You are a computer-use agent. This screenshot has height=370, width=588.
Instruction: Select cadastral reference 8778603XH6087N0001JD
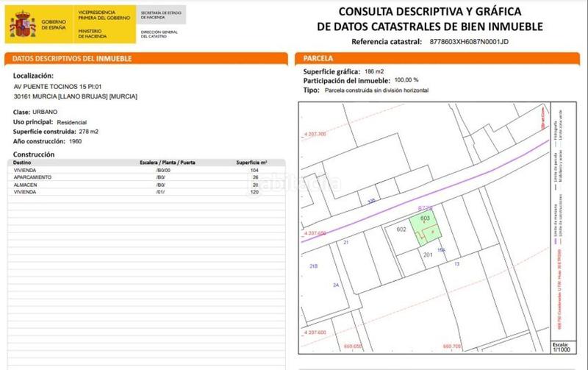click(x=469, y=42)
